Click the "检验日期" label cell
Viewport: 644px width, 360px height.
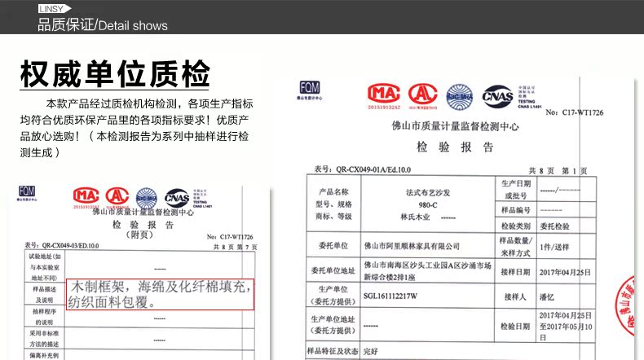516,327
